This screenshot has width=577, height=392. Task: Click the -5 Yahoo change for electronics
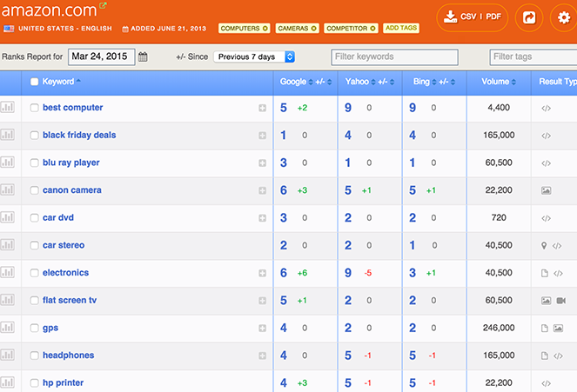pyautogui.click(x=367, y=273)
